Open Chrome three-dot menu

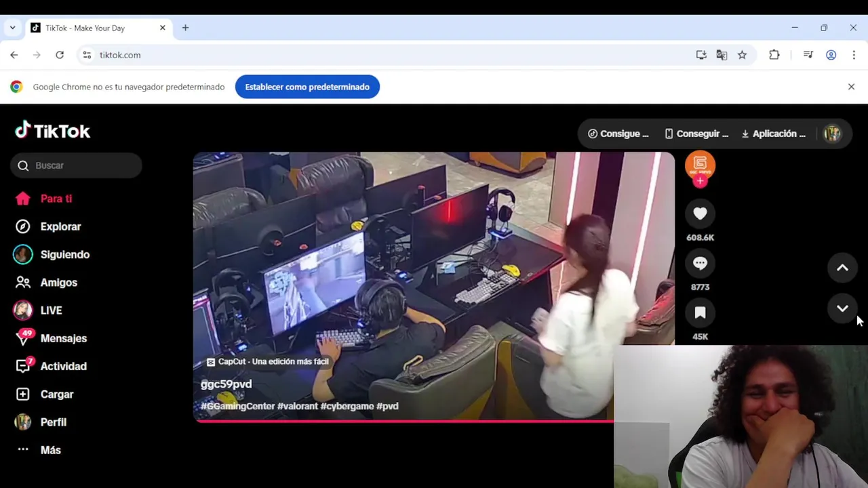[x=854, y=55]
